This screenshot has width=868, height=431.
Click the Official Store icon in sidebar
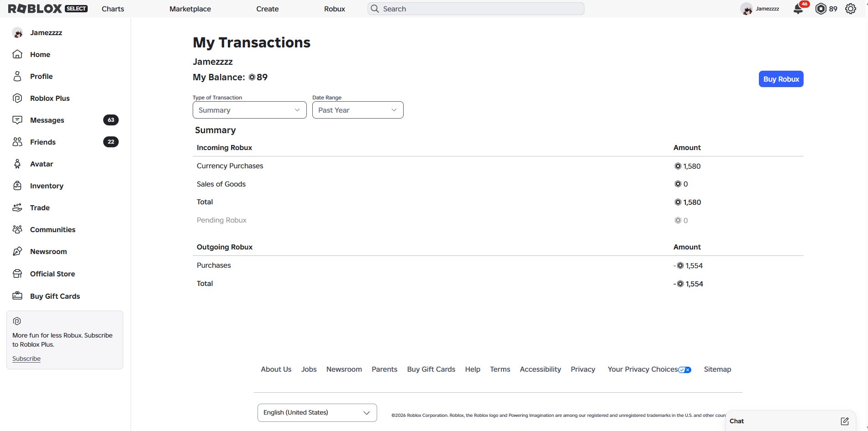(x=17, y=274)
